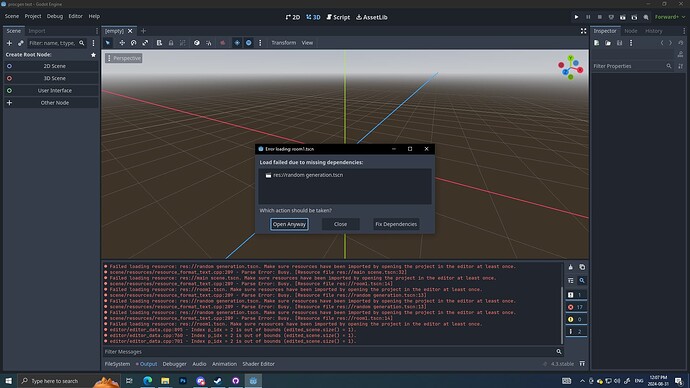Open sun and environment settings menu

[260, 43]
